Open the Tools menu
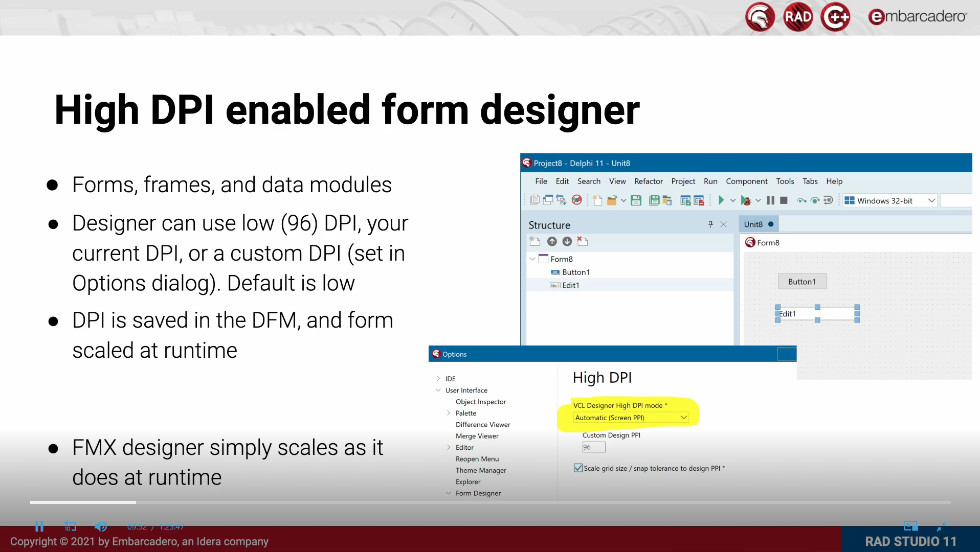The width and height of the screenshot is (980, 552). pyautogui.click(x=785, y=181)
